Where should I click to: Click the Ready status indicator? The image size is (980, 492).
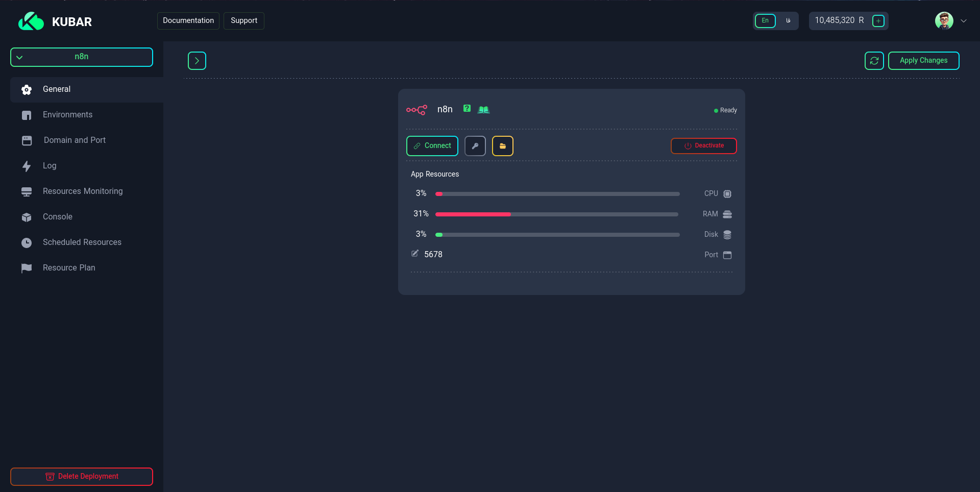click(x=725, y=110)
